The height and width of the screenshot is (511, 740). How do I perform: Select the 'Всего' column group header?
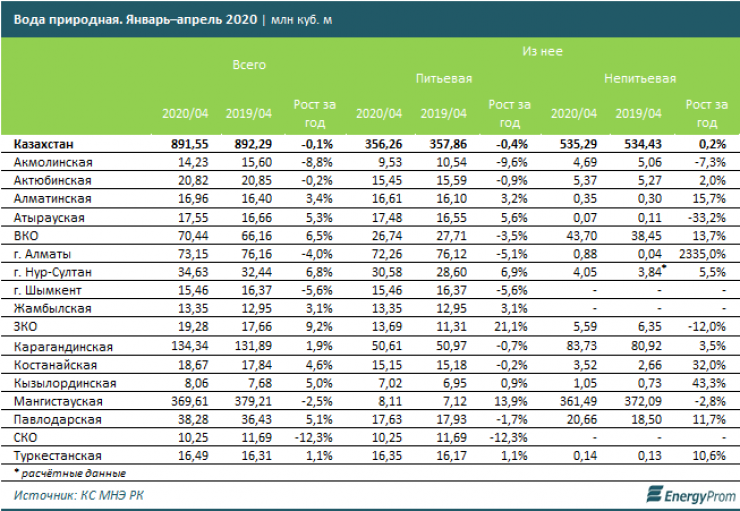click(249, 64)
